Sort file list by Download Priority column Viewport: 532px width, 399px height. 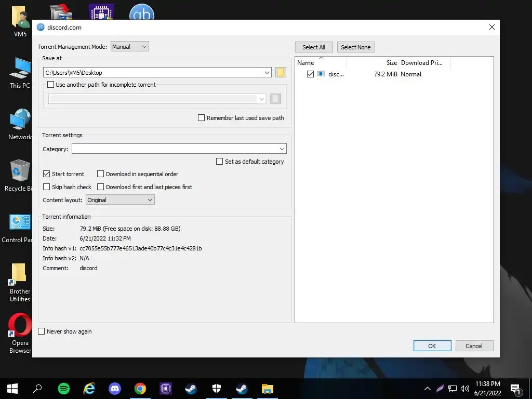[x=424, y=63]
